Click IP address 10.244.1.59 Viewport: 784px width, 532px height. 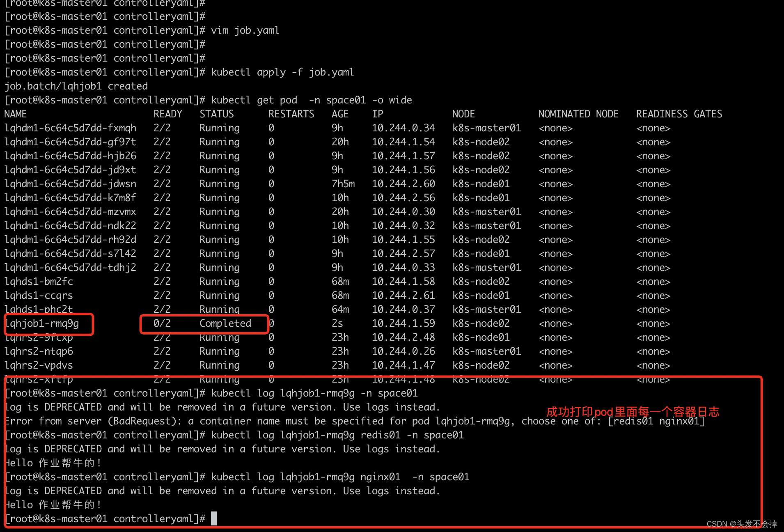pyautogui.click(x=403, y=323)
